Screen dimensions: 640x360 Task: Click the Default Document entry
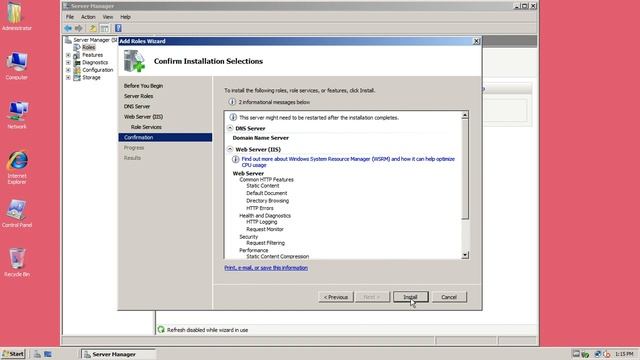tap(267, 193)
